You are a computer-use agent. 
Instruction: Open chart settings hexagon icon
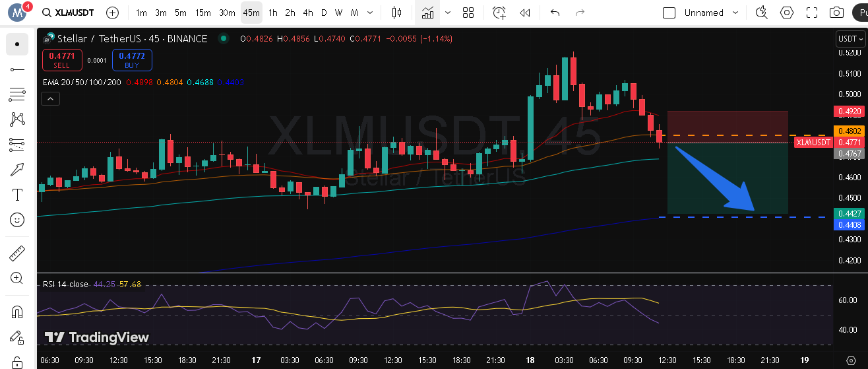[x=787, y=13]
